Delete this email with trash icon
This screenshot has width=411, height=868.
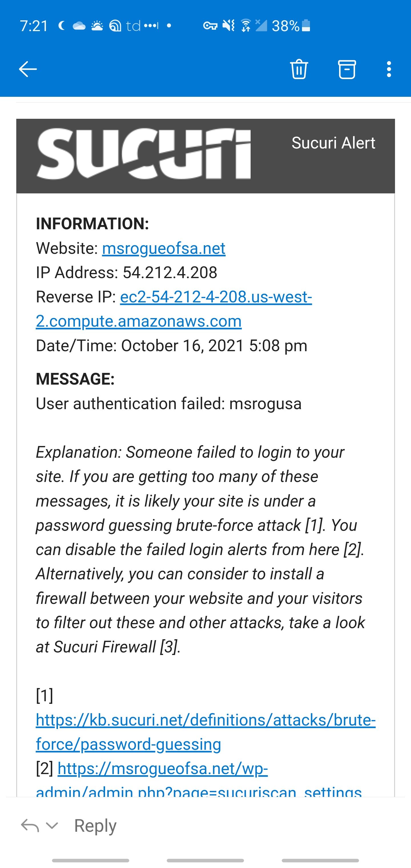(299, 69)
